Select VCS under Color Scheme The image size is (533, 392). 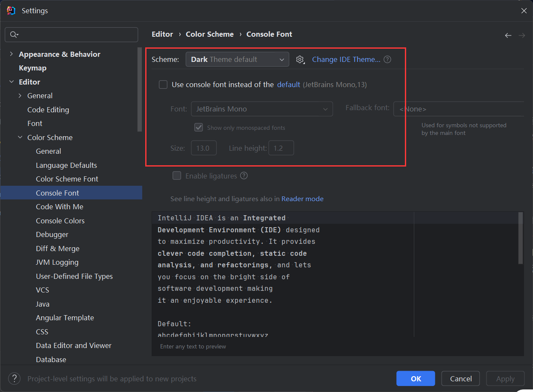pyautogui.click(x=42, y=290)
